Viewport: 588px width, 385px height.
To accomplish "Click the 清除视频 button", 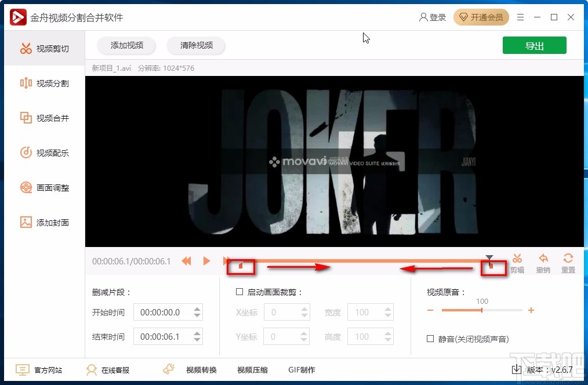I will (196, 45).
